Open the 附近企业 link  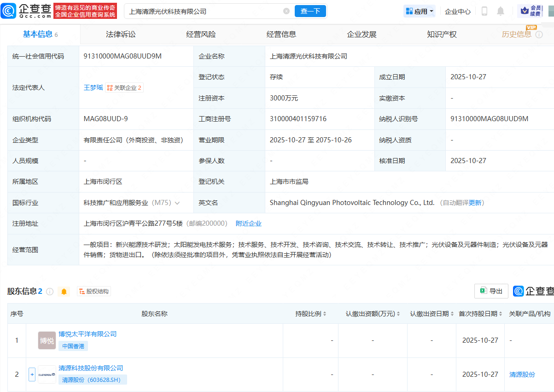coord(249,223)
